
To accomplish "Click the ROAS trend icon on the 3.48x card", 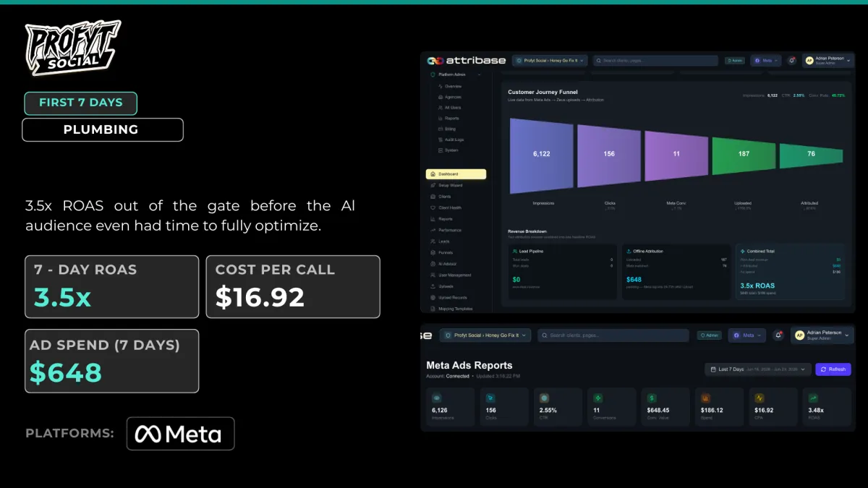I will point(813,398).
